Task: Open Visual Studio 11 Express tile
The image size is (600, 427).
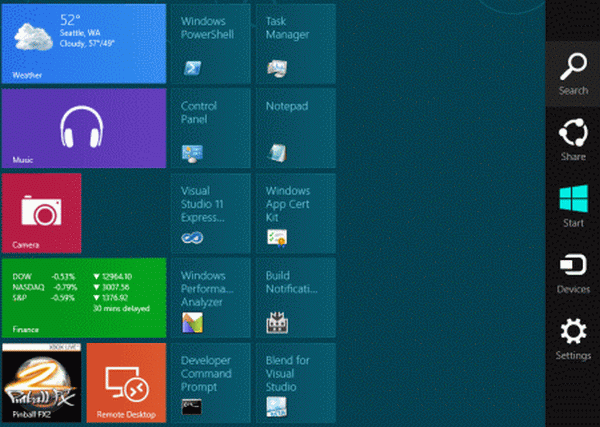Action: click(x=211, y=213)
